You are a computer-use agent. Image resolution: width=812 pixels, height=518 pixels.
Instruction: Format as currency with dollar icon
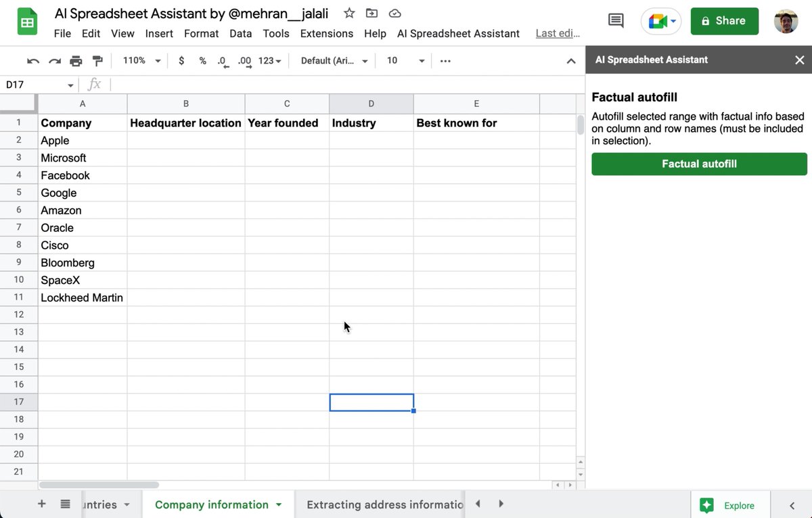pos(181,61)
